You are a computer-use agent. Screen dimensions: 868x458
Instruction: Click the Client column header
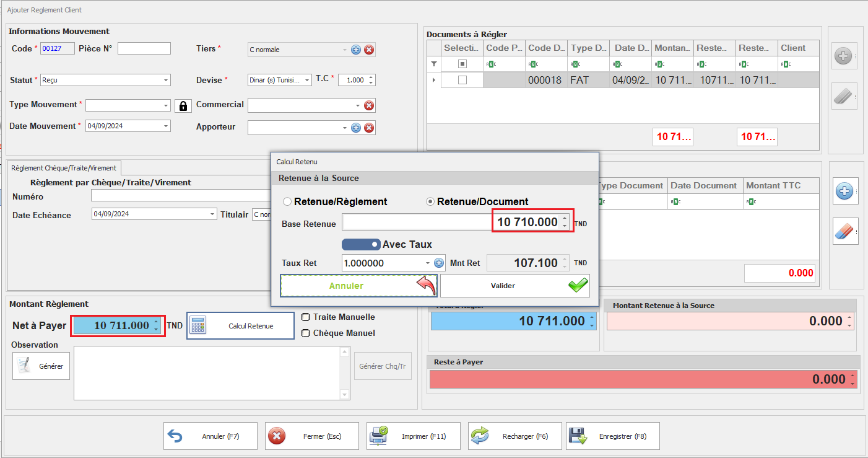click(x=799, y=48)
